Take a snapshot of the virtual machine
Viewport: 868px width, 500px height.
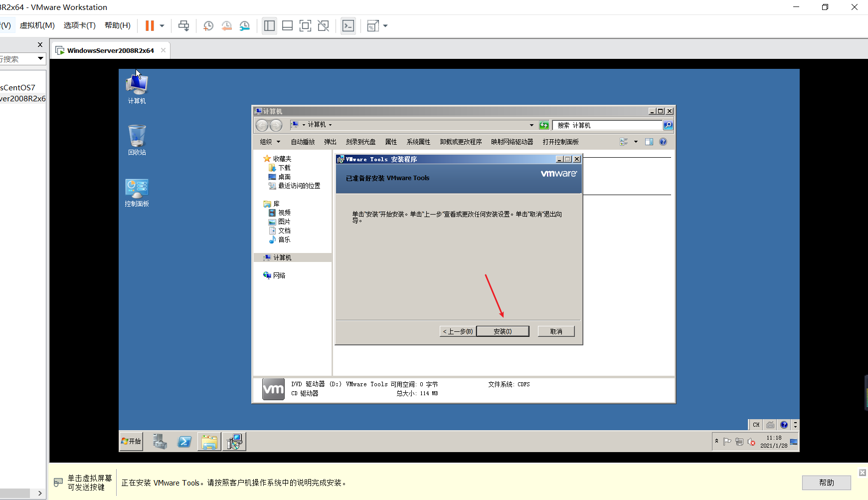208,25
